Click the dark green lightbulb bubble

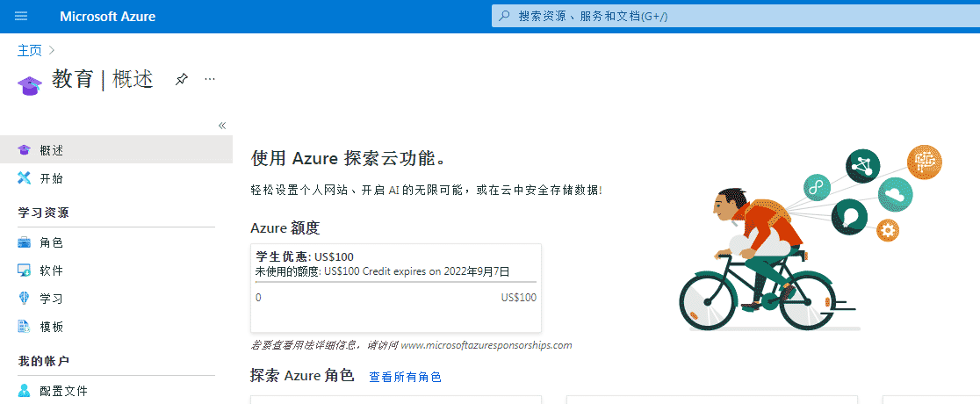849,216
